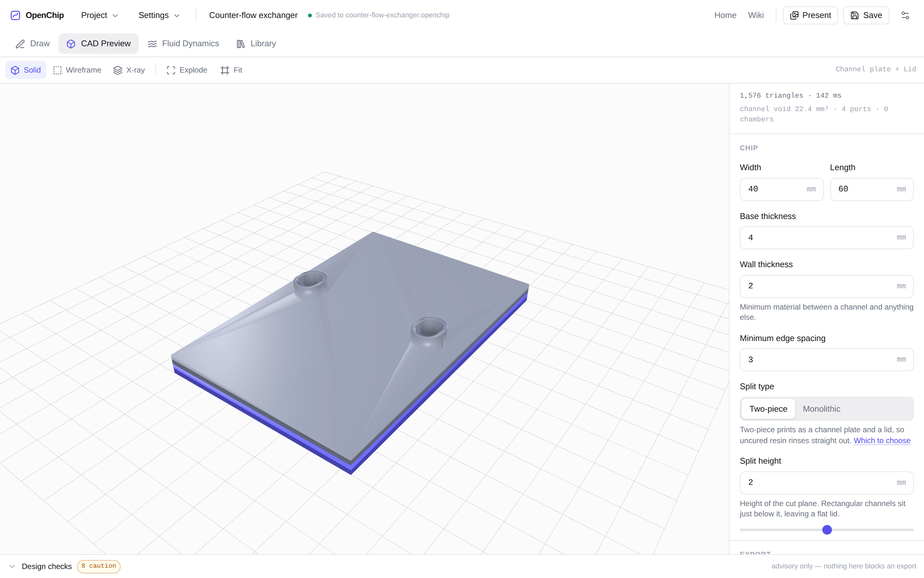
Task: Click the Settings chevron arrow
Action: [x=177, y=16]
